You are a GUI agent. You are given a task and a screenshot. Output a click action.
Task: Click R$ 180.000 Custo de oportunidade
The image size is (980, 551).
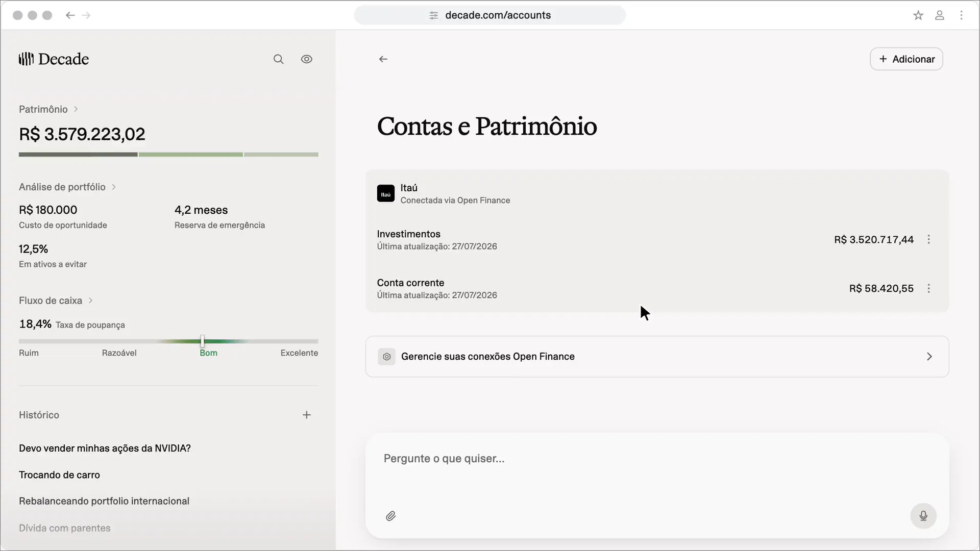pyautogui.click(x=63, y=217)
